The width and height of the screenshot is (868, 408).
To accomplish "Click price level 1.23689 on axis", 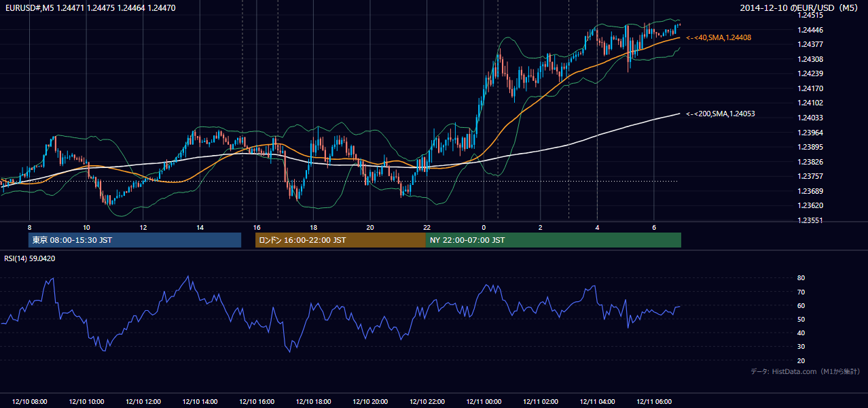I will [810, 191].
